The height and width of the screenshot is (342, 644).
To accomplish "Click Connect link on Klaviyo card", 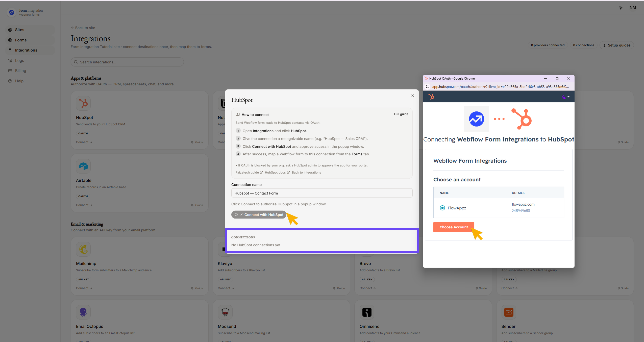I will pyautogui.click(x=226, y=288).
